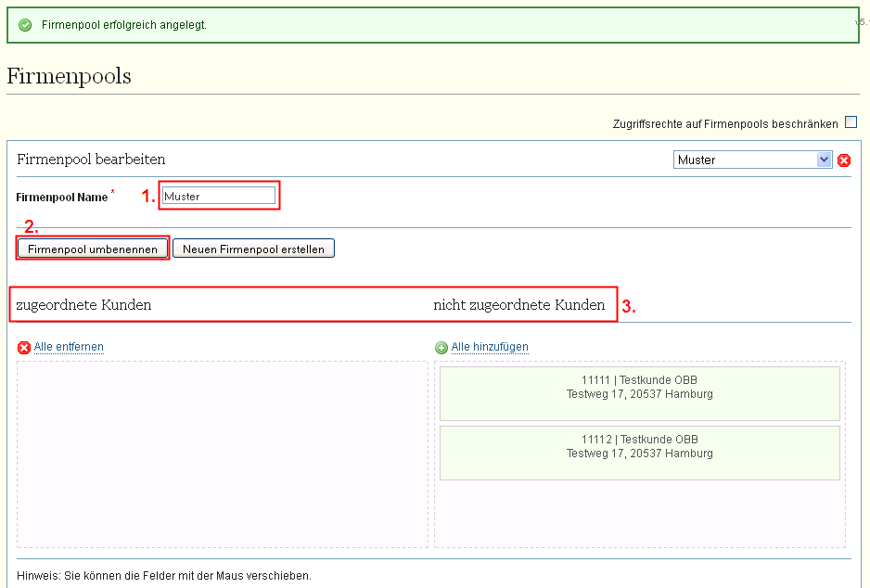Click the Hinweis text about moving fields
Image resolution: width=870 pixels, height=588 pixels.
click(163, 576)
